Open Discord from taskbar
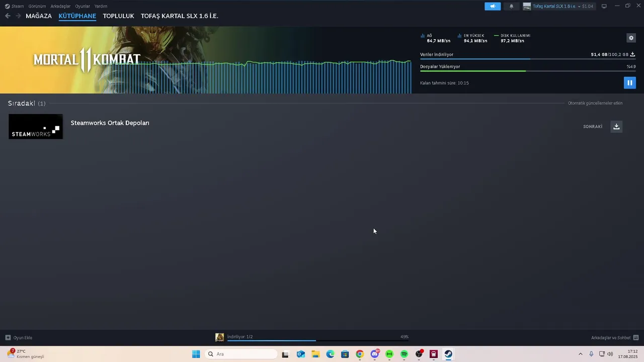 375,354
